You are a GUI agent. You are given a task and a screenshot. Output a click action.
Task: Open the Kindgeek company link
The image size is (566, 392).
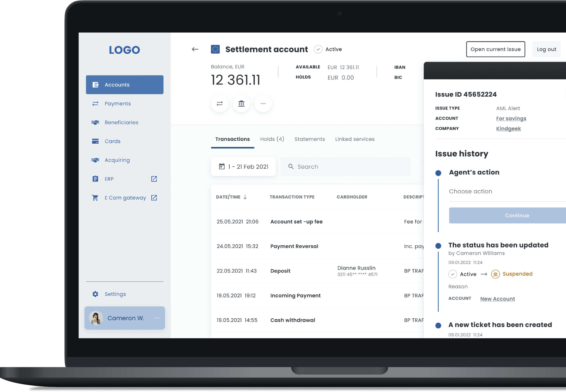(508, 129)
